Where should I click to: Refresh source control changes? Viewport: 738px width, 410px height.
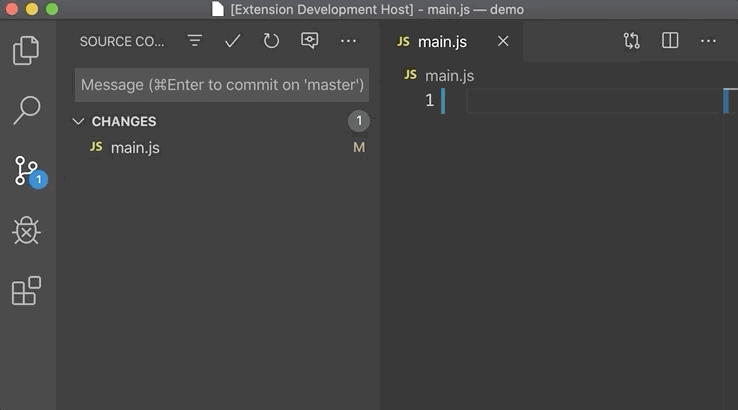pos(271,41)
